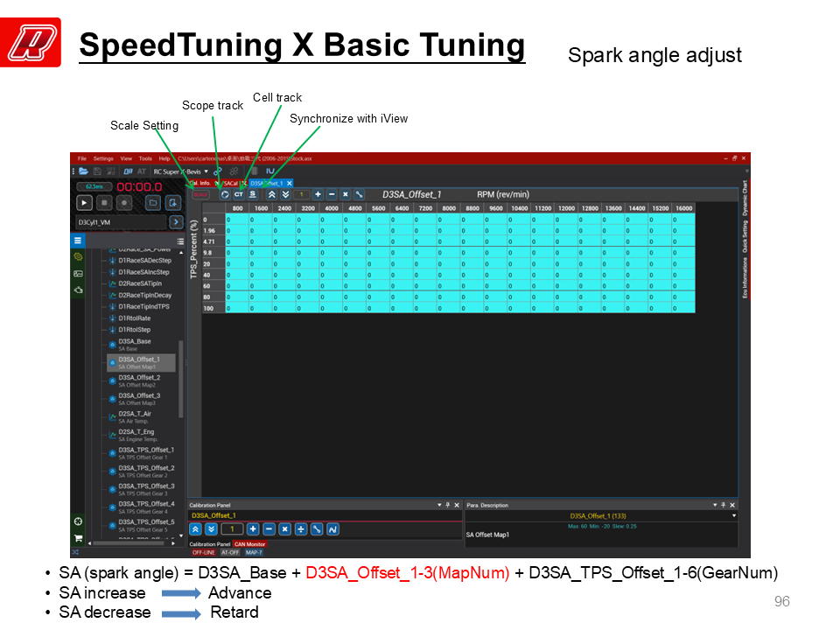This screenshot has width=840, height=630.
Task: Click the arrow button beside D3Cyl1_VM
Action: (x=176, y=222)
